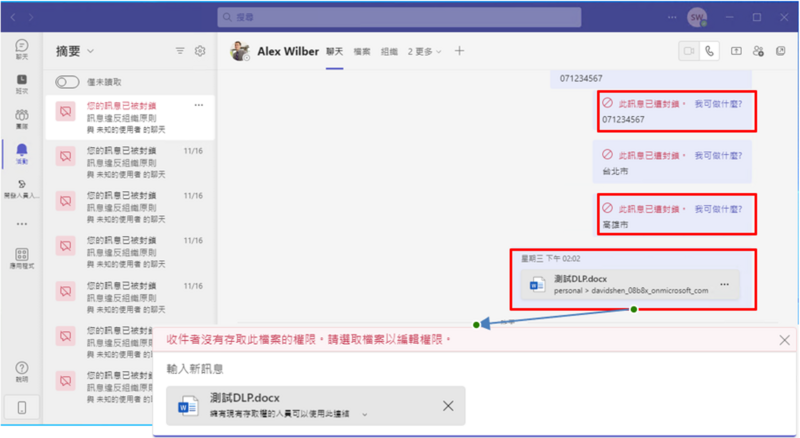Image resolution: width=800 pixels, height=438 pixels.
Task: Go forward with the title bar right arrow
Action: (x=31, y=17)
